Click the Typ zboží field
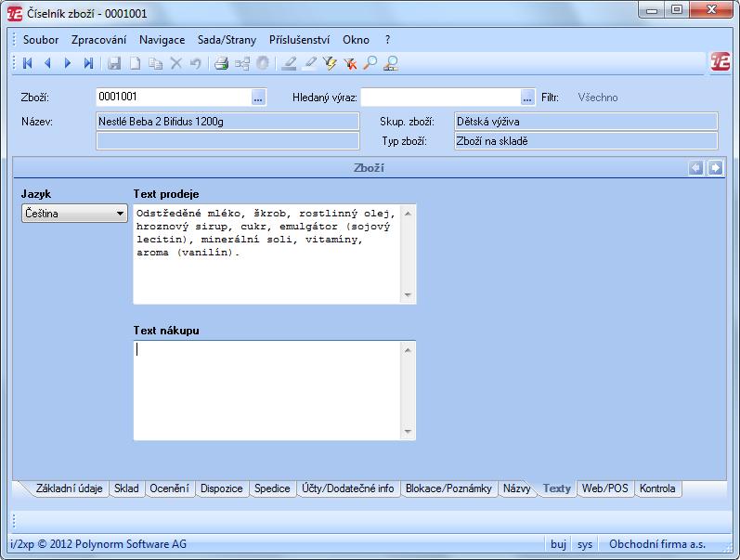The height and width of the screenshot is (560, 740). coord(586,141)
